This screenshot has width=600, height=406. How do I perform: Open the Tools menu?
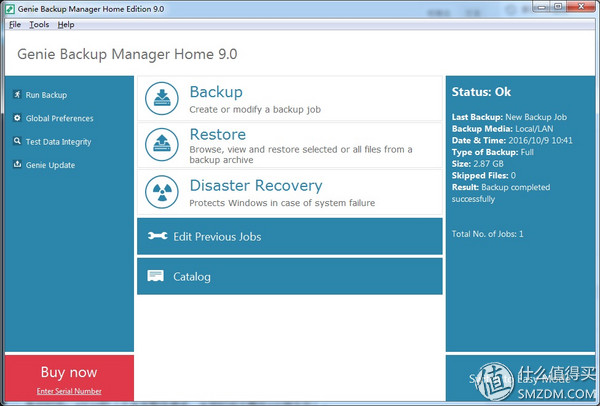39,24
